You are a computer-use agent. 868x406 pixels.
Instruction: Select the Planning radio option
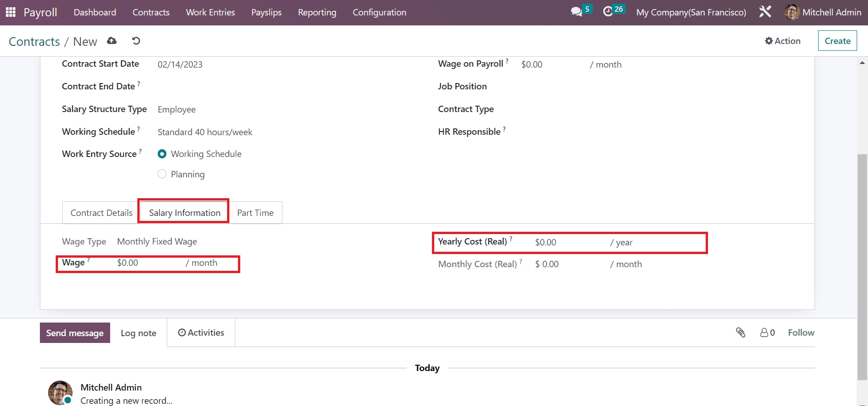click(162, 174)
